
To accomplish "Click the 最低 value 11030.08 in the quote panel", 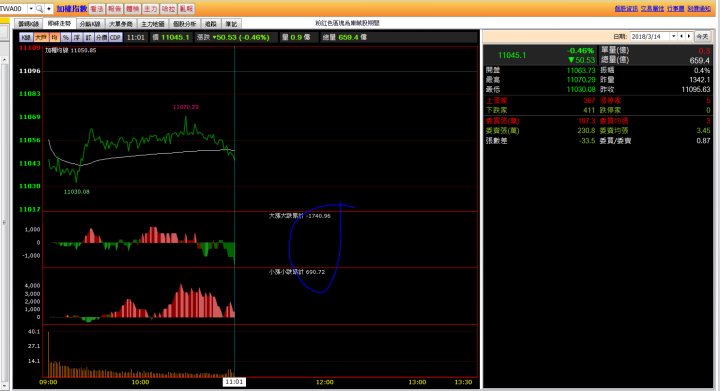I will click(581, 89).
